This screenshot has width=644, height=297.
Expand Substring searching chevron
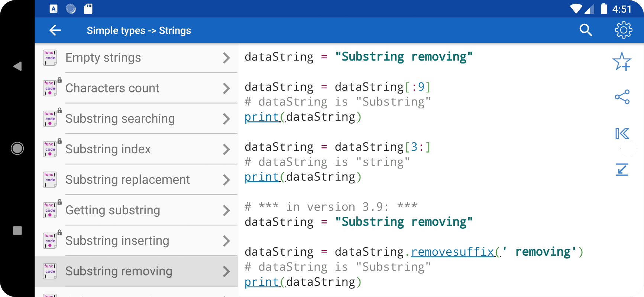226,119
